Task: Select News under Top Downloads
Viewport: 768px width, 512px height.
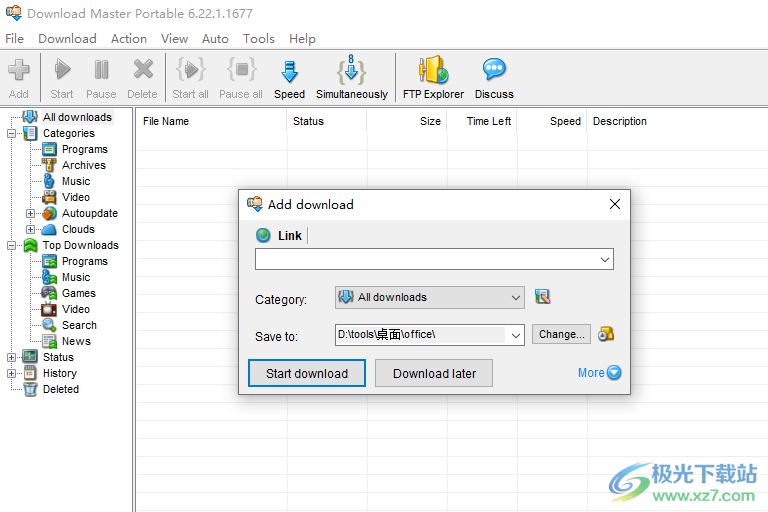Action: coord(76,341)
